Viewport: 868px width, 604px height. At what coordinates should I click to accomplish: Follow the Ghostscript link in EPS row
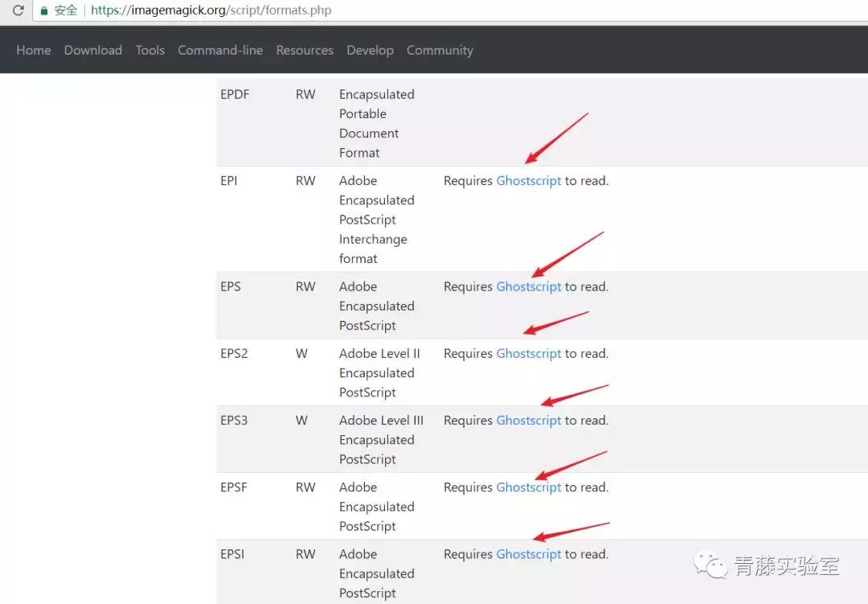tap(529, 287)
